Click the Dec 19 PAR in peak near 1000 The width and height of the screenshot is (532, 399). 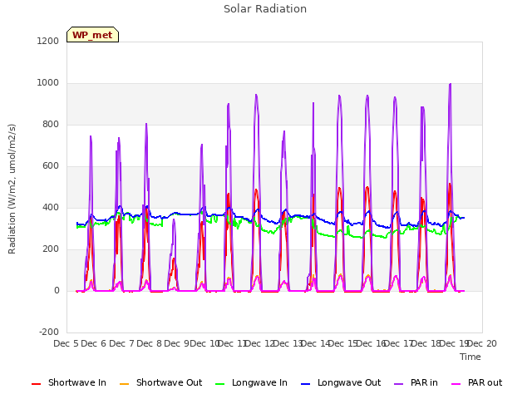pos(451,84)
